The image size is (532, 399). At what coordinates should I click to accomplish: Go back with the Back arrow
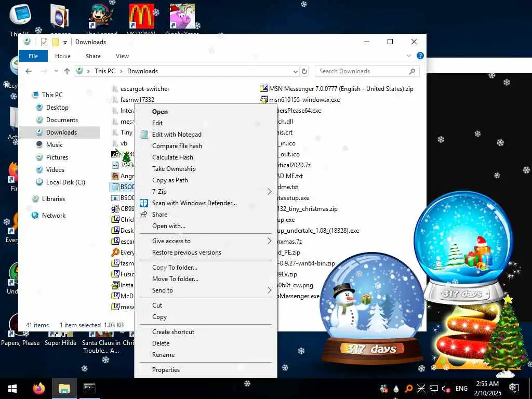point(29,71)
